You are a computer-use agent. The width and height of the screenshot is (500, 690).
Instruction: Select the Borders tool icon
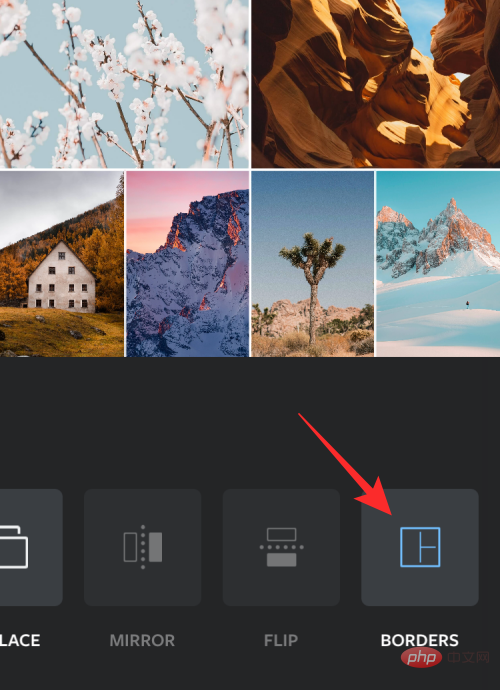420,547
